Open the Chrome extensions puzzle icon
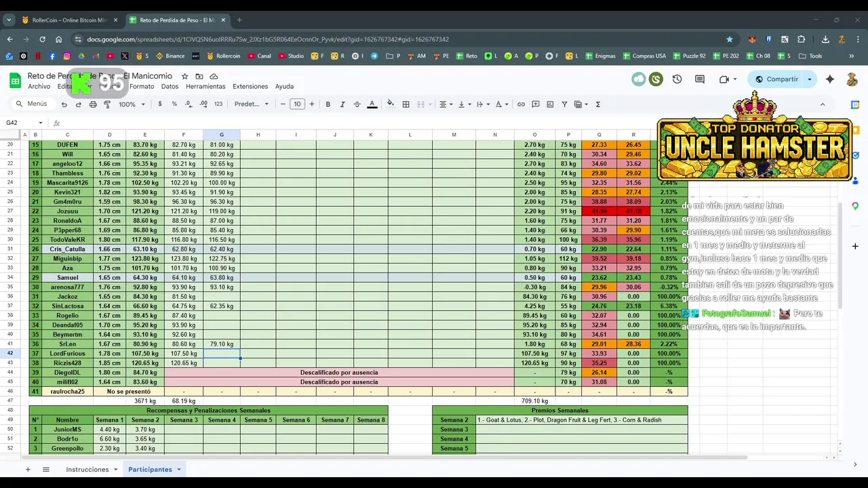 point(801,39)
